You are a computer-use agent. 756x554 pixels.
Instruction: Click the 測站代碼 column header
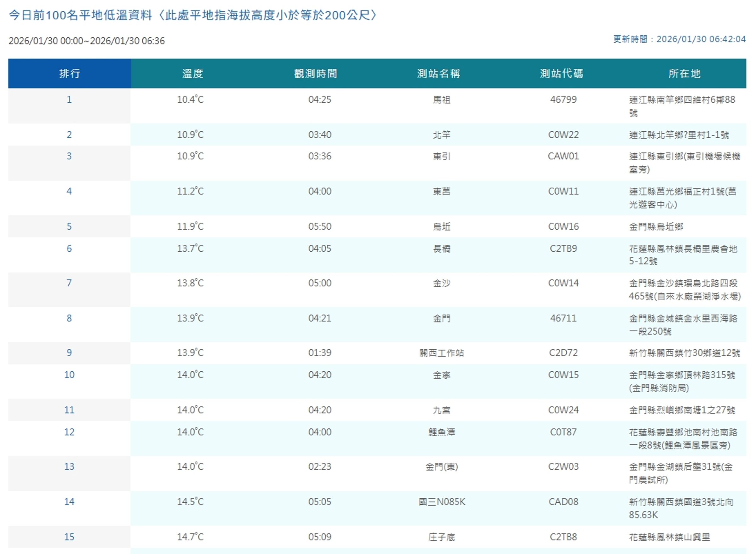tap(561, 73)
